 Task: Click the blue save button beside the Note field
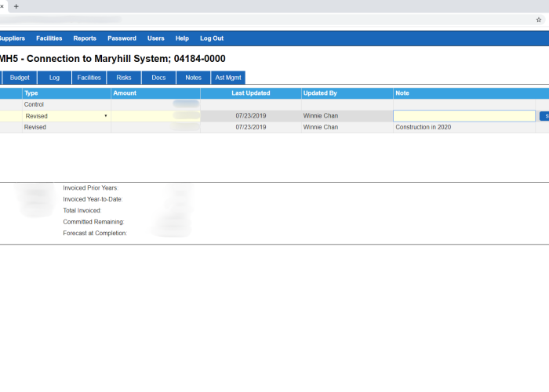click(544, 116)
